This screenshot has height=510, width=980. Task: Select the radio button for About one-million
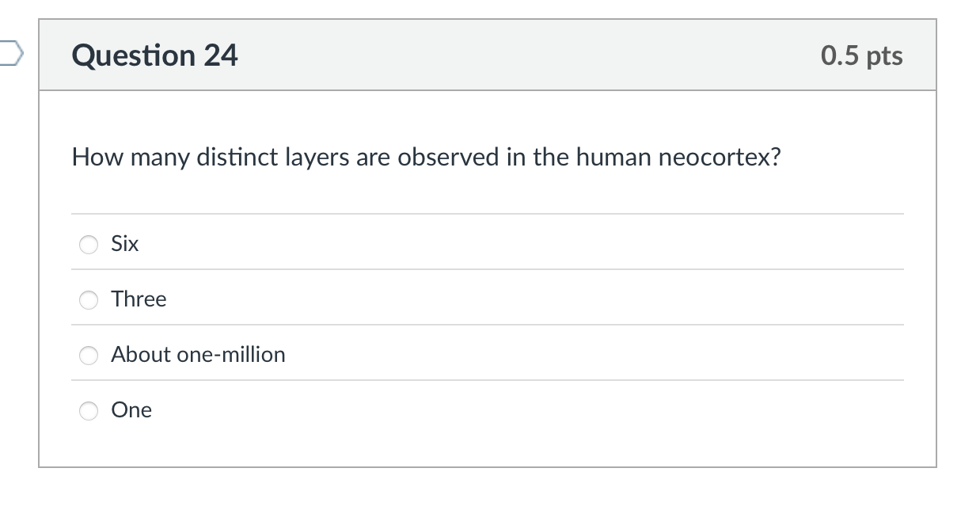pyautogui.click(x=88, y=356)
